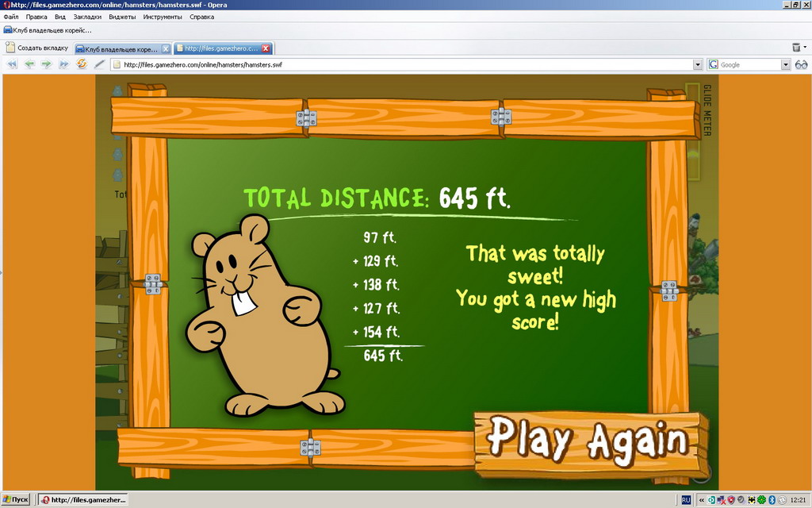Viewport: 812px width, 508px height.
Task: Open the Виджеты menu
Action: click(x=122, y=17)
